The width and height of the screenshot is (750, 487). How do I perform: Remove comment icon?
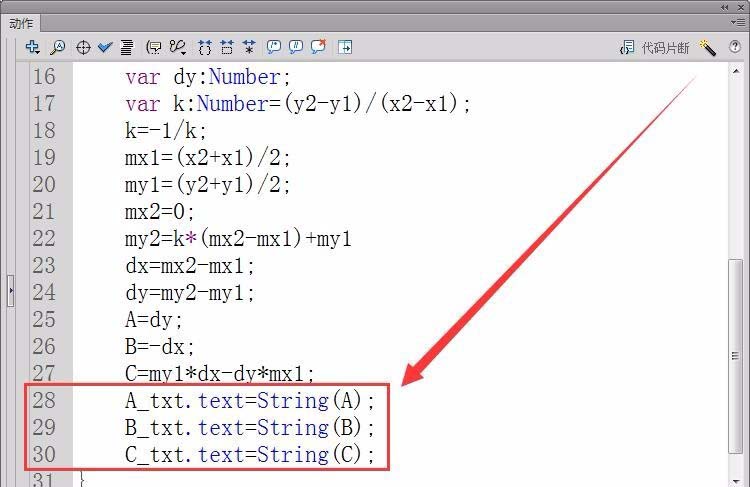pos(319,46)
